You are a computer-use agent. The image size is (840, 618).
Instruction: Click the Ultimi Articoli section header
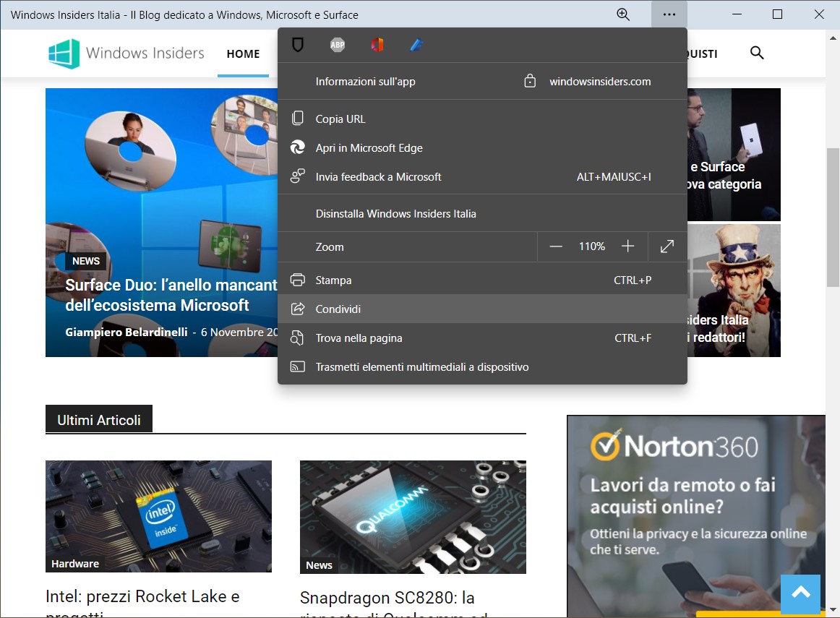pyautogui.click(x=99, y=420)
